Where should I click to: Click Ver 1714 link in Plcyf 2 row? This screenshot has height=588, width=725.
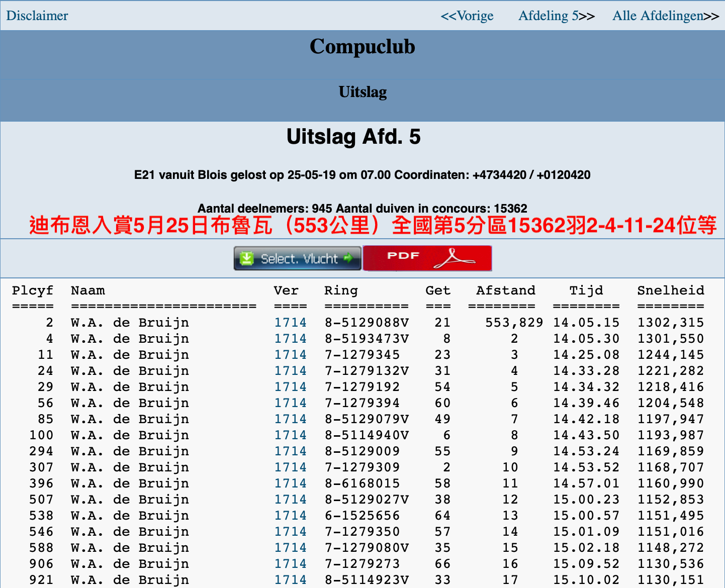click(291, 323)
